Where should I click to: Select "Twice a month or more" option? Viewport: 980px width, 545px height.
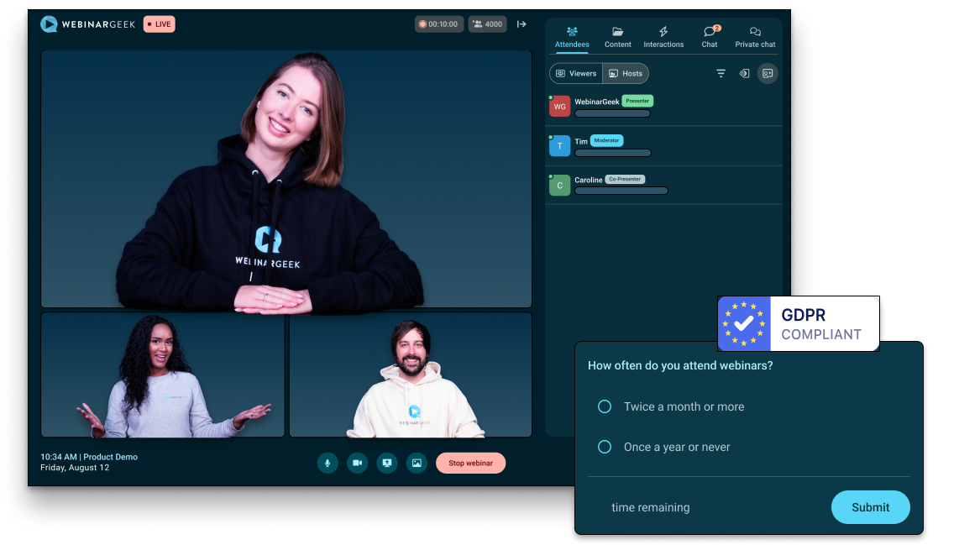click(x=605, y=406)
